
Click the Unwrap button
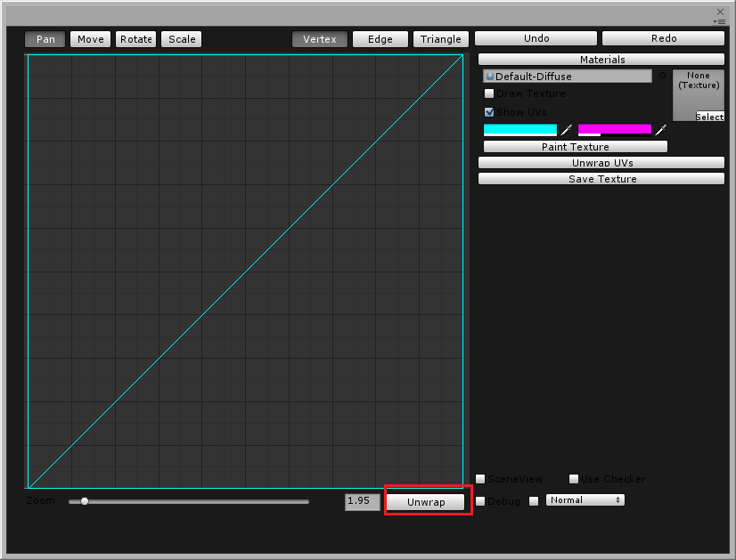tap(426, 502)
